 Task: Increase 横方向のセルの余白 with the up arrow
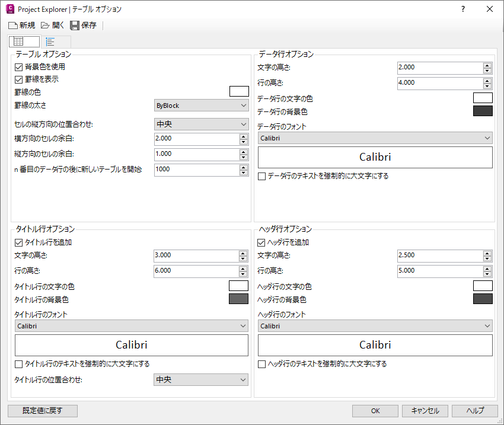(243, 136)
